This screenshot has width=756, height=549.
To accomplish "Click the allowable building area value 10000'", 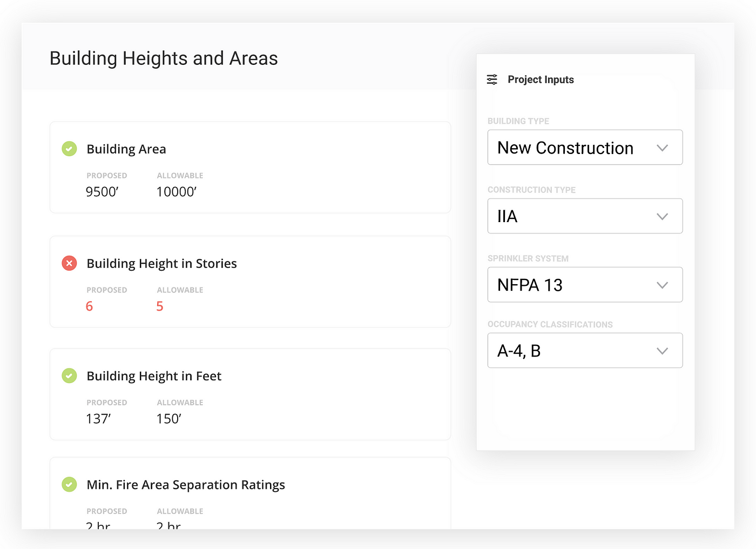I will point(177,192).
